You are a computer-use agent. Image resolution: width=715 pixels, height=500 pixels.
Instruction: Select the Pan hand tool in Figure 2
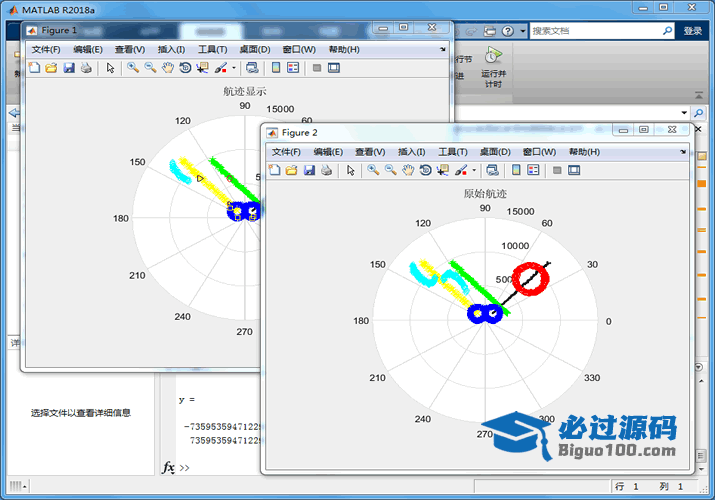tap(408, 171)
